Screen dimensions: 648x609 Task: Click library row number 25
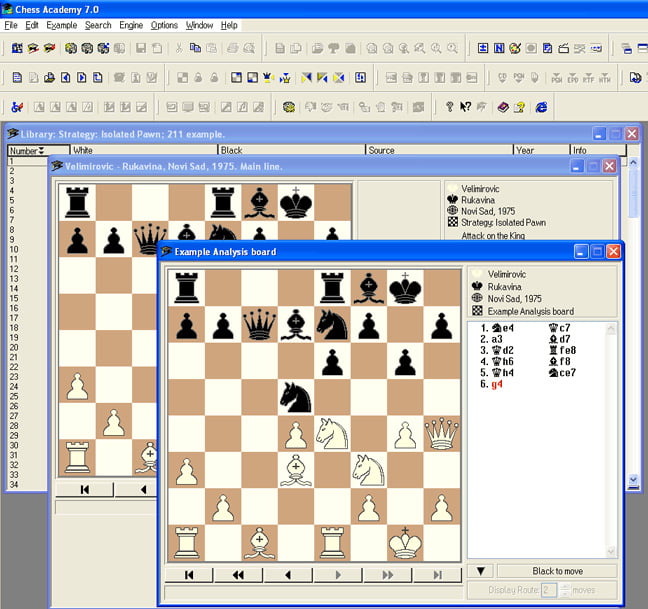click(14, 396)
